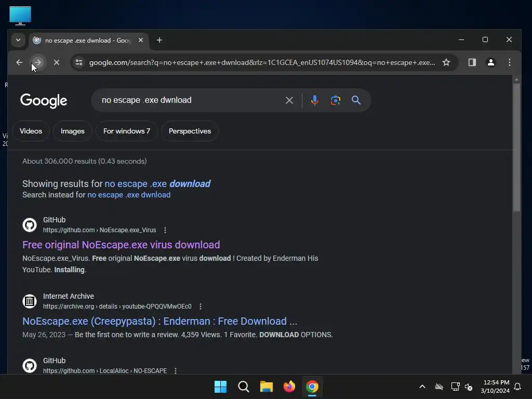
Task: Click the browser forward arrow button
Action: [37, 62]
